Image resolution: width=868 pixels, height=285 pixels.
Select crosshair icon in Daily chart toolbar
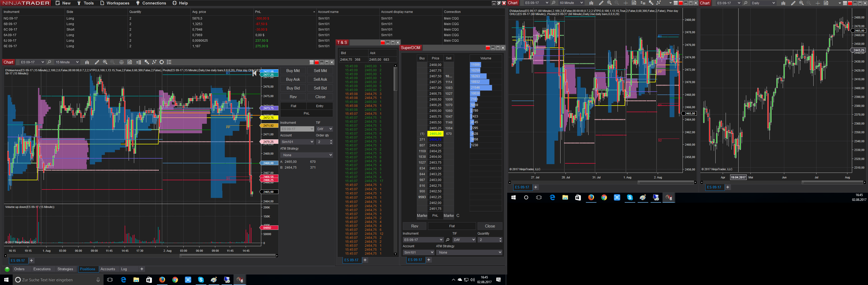818,3
